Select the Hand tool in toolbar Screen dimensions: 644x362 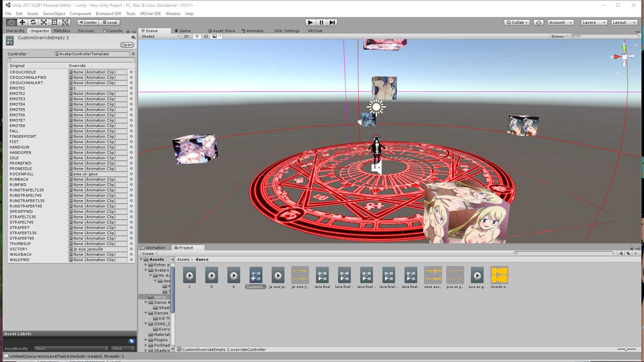[x=11, y=22]
